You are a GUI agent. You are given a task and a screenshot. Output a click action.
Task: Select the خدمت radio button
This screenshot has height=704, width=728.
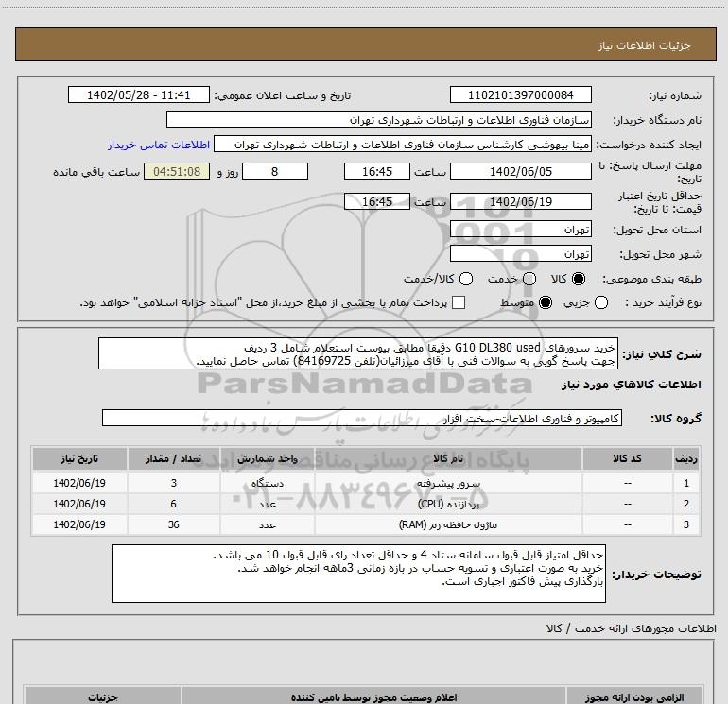[529, 279]
